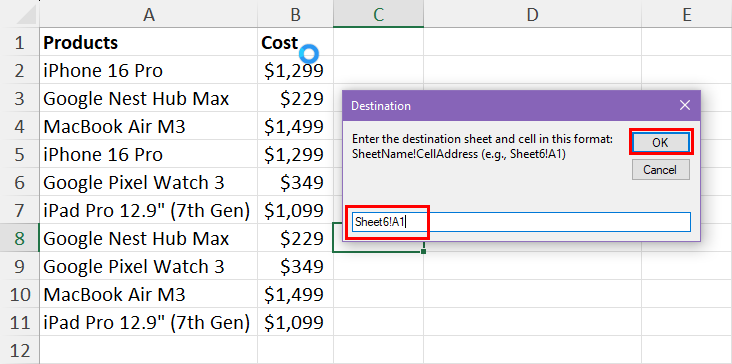Viewport: 732px width, 364px height.
Task: Click the $229 cost in row 3
Action: (x=295, y=98)
